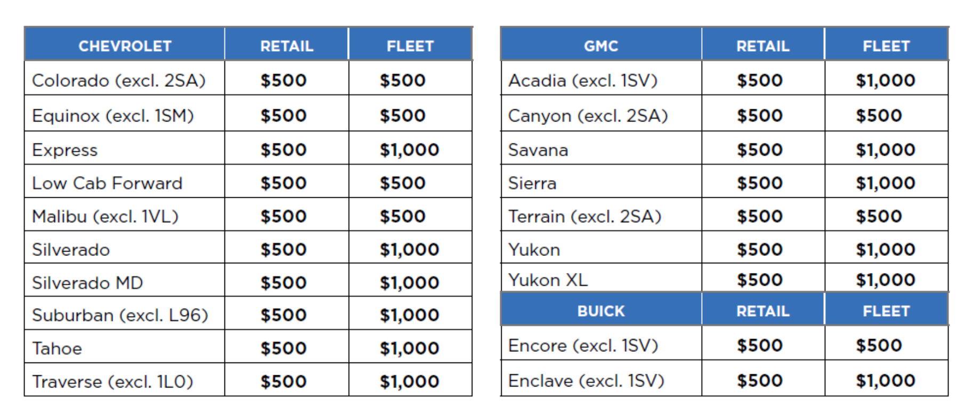Viewport: 980px width, 419px height.
Task: Click the Acadia fleet $1,000 value
Action: click(x=885, y=80)
